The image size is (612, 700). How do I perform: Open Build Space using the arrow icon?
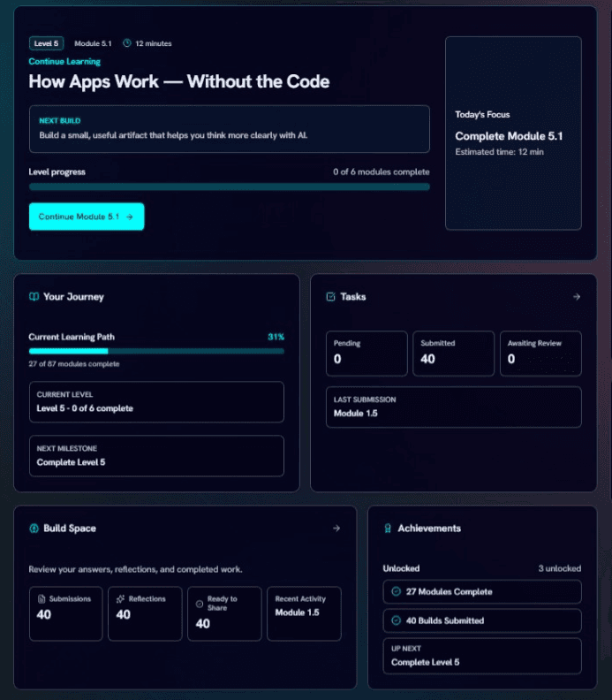coord(336,529)
